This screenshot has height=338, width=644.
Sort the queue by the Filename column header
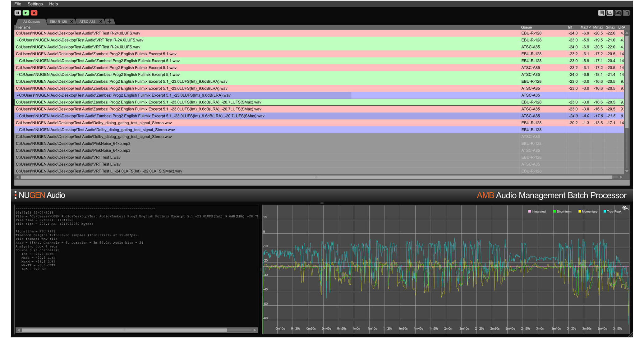pos(22,27)
